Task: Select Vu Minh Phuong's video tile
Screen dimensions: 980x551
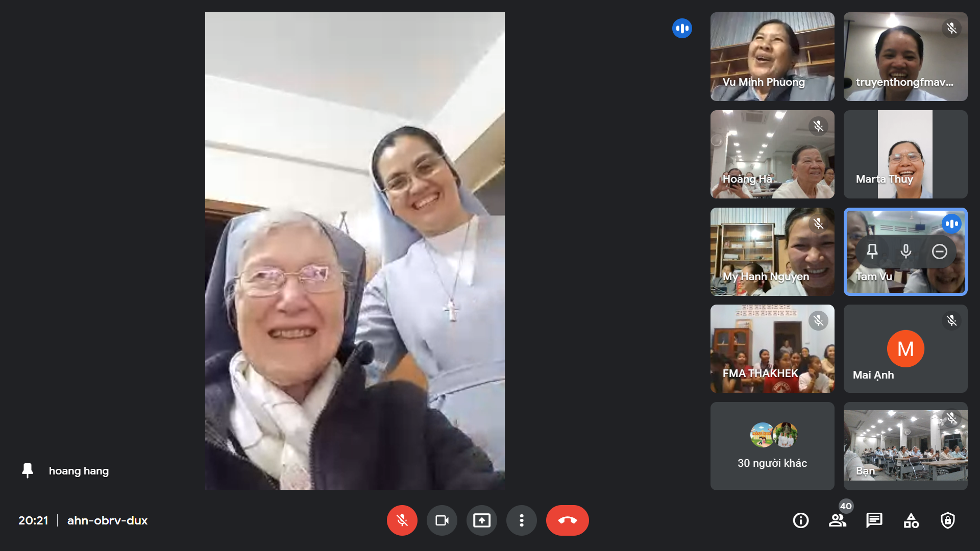Action: [772, 57]
